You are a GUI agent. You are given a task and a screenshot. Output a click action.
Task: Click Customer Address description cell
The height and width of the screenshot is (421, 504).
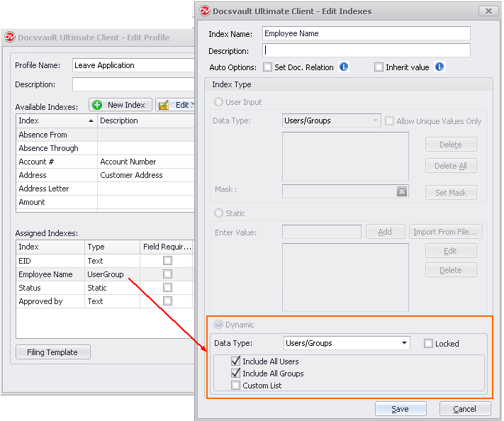click(x=146, y=175)
